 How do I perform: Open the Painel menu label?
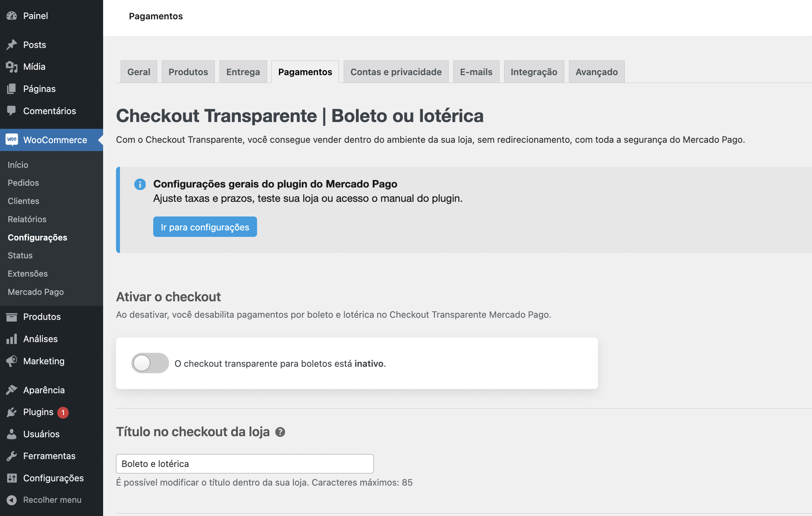35,16
